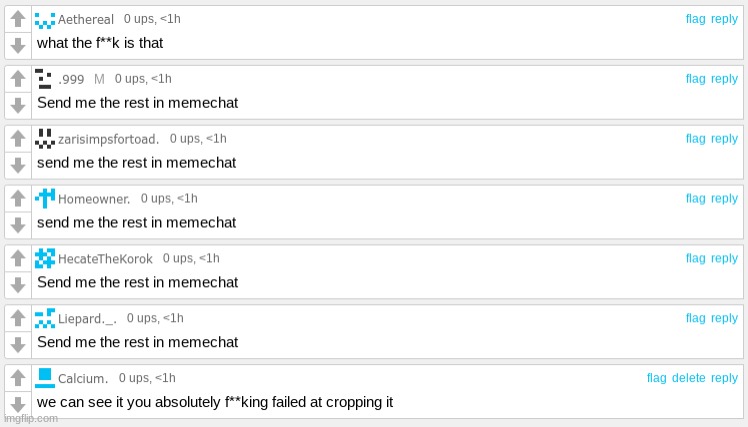Upvote Homeowner's comment
Screen dimensions: 748x427
tap(18, 198)
